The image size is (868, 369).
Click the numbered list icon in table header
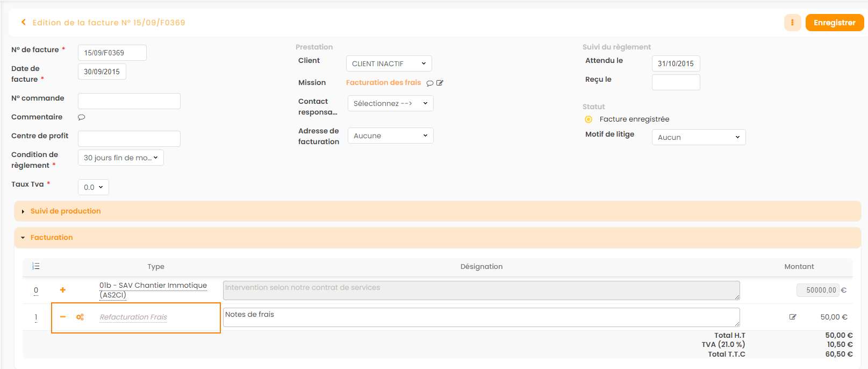click(36, 266)
